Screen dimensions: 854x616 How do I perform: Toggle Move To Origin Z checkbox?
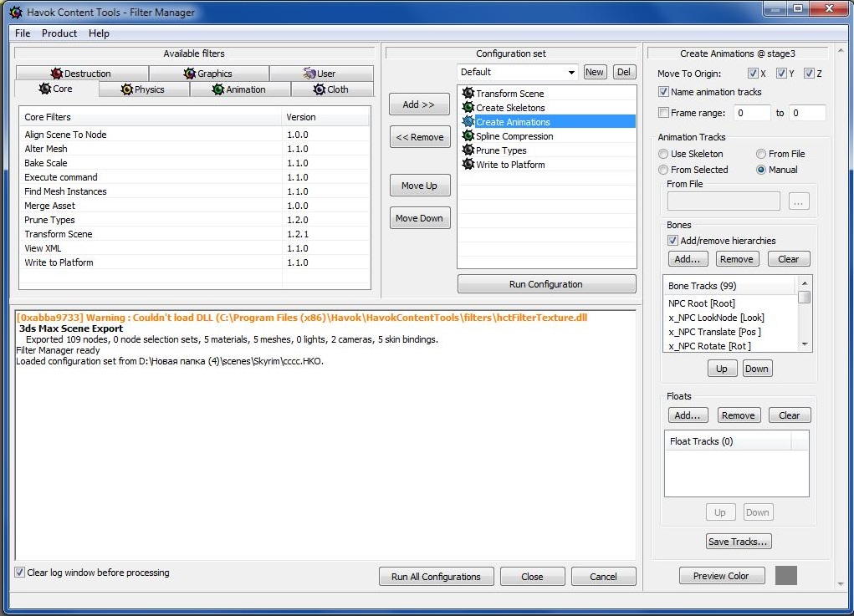coord(810,74)
